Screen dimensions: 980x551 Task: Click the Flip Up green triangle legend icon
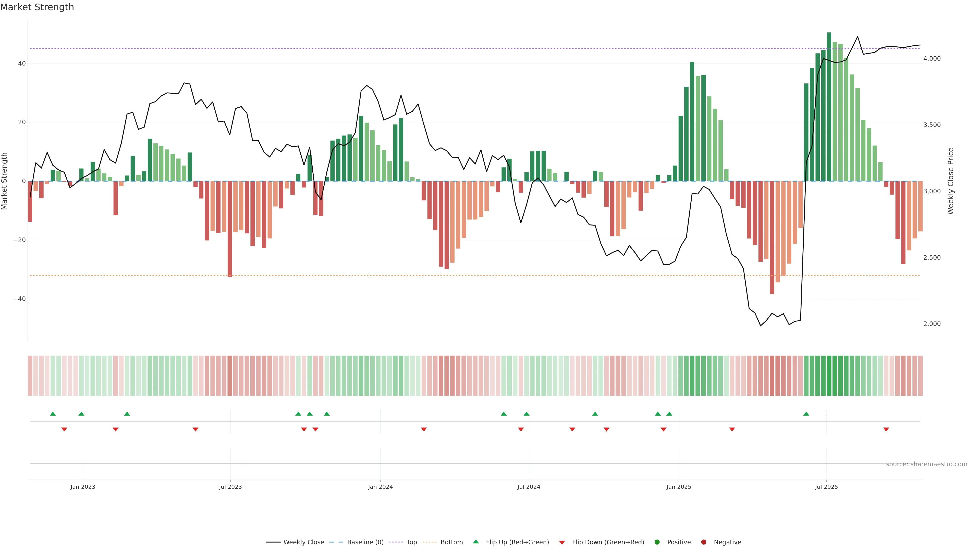point(475,542)
